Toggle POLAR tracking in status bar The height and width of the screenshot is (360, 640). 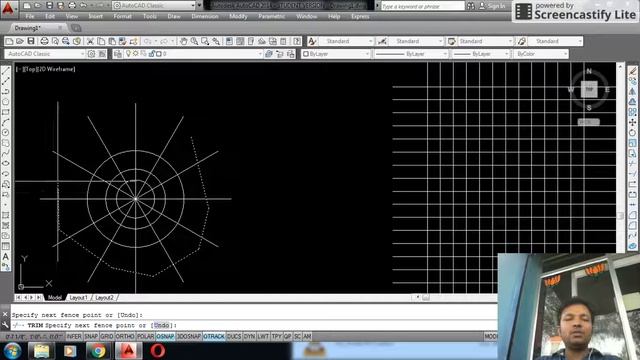coord(145,336)
